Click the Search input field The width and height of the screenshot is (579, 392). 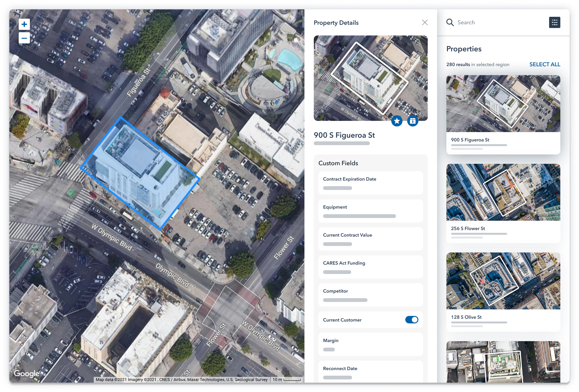tap(486, 22)
